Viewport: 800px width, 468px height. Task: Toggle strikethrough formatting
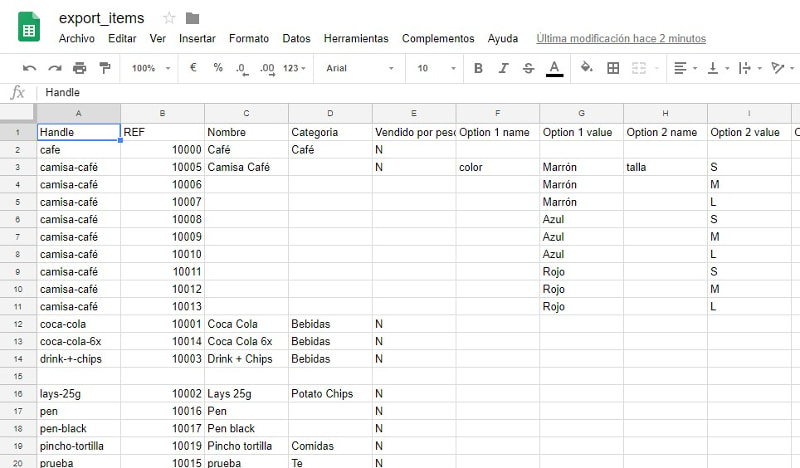529,68
